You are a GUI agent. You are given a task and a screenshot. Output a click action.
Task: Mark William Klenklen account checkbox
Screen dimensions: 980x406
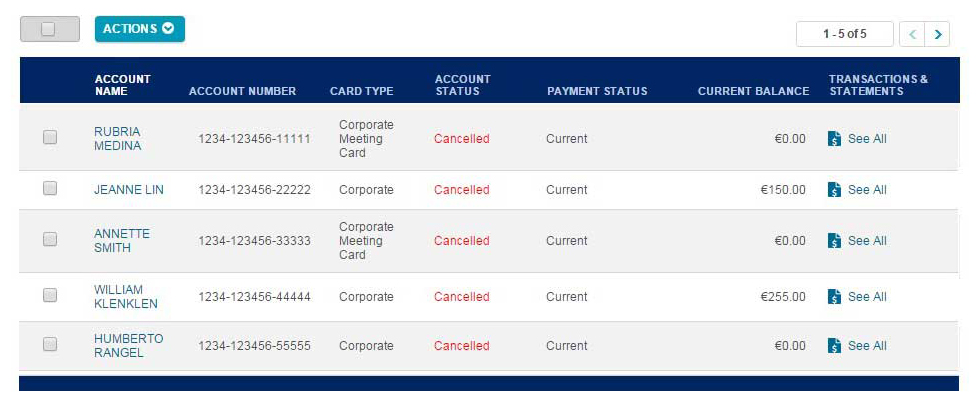click(50, 295)
